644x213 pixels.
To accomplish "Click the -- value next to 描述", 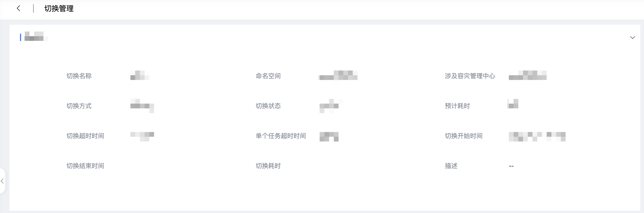I will pos(511,166).
